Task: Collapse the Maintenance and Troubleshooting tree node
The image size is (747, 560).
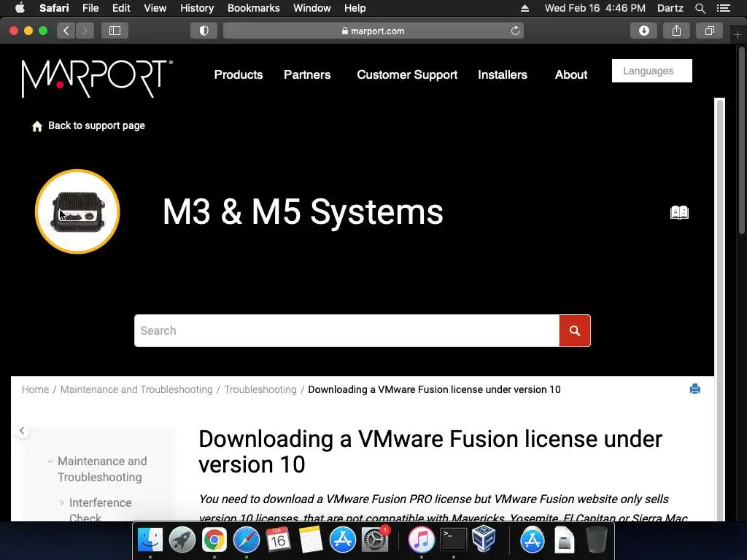Action: pos(50,462)
